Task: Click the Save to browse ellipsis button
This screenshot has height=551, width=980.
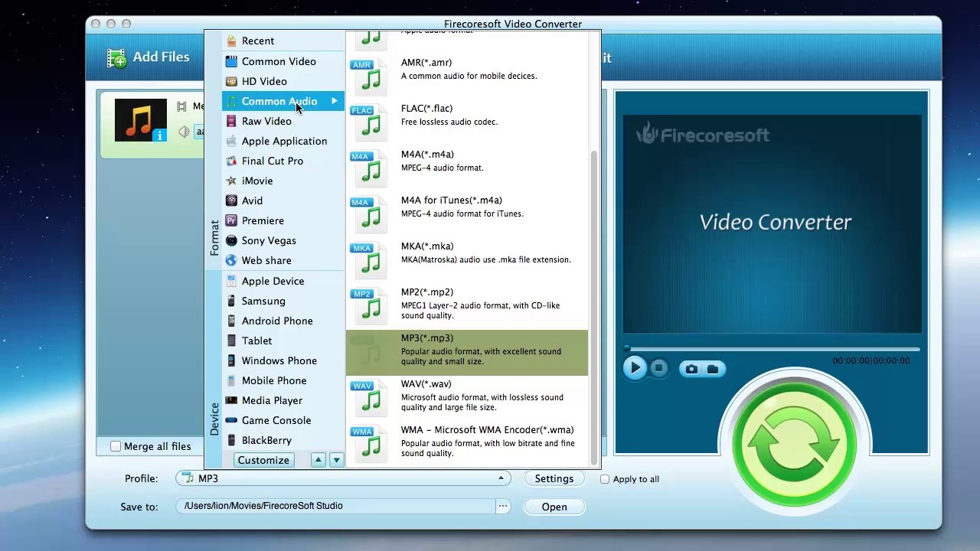Action: pos(503,506)
